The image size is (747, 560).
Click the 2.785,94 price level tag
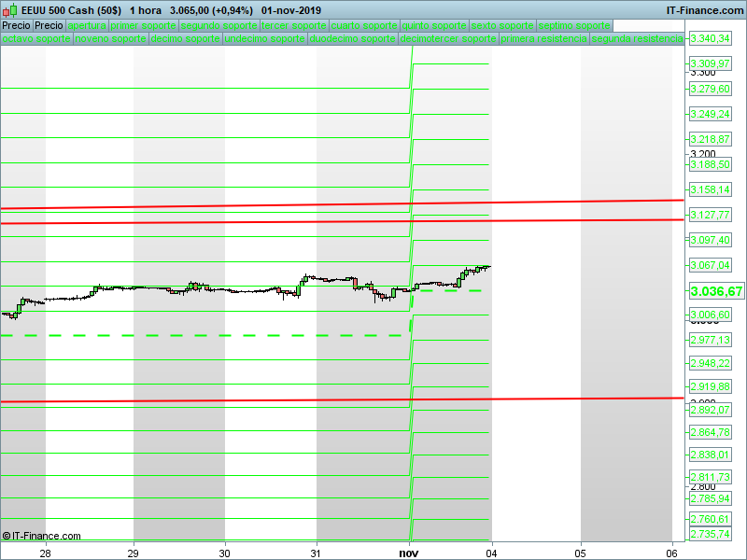point(711,498)
